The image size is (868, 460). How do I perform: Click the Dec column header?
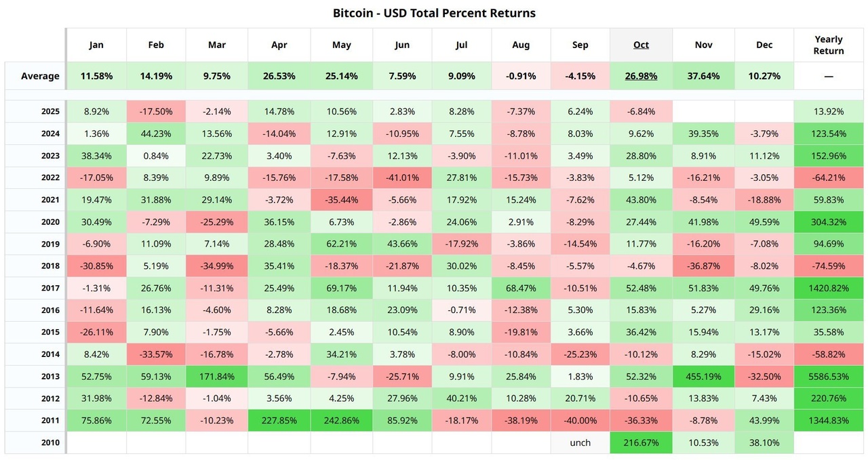click(x=764, y=45)
